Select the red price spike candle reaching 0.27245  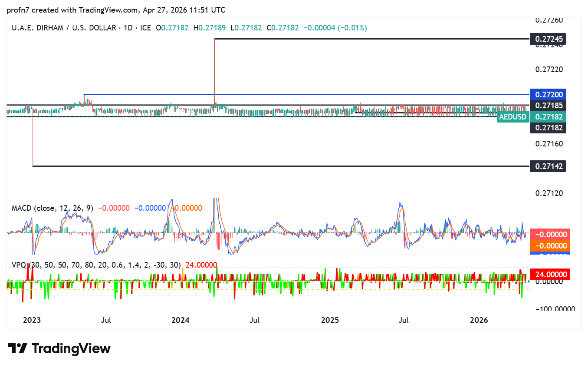pyautogui.click(x=214, y=72)
